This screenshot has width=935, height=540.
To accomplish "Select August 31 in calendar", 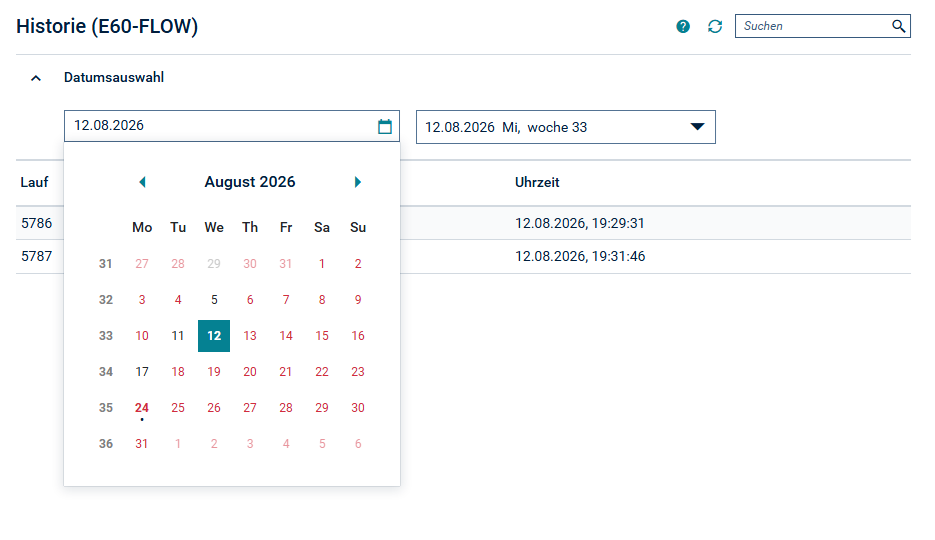I will click(x=142, y=444).
